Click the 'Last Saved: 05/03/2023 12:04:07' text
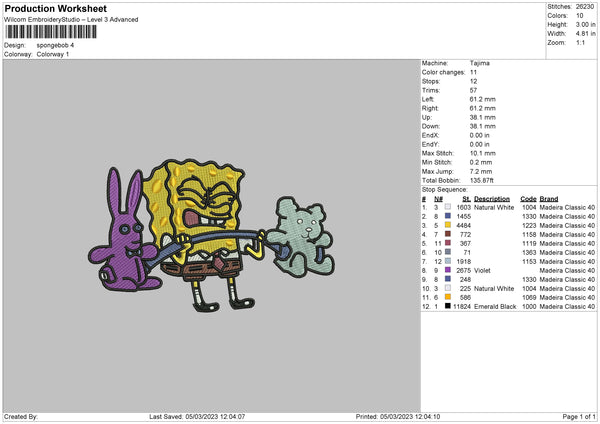Viewport: 600px width, 424px height. pos(197,416)
